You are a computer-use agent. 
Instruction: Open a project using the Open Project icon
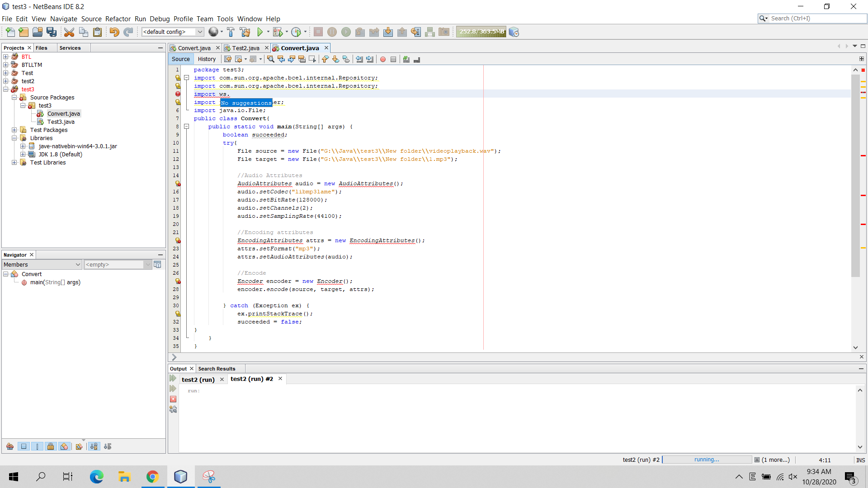pyautogui.click(x=38, y=32)
